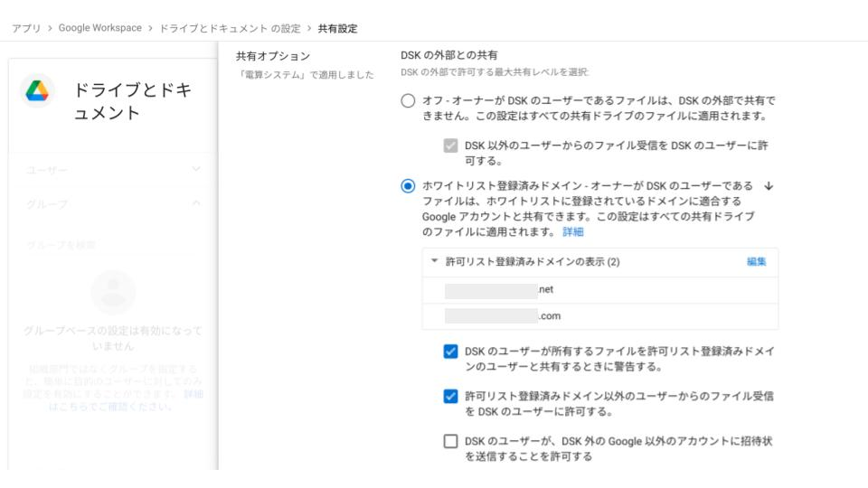Collapse 許可リスト登録済みドメインの表示 triangle
Image resolution: width=868 pixels, height=488 pixels.
[435, 261]
